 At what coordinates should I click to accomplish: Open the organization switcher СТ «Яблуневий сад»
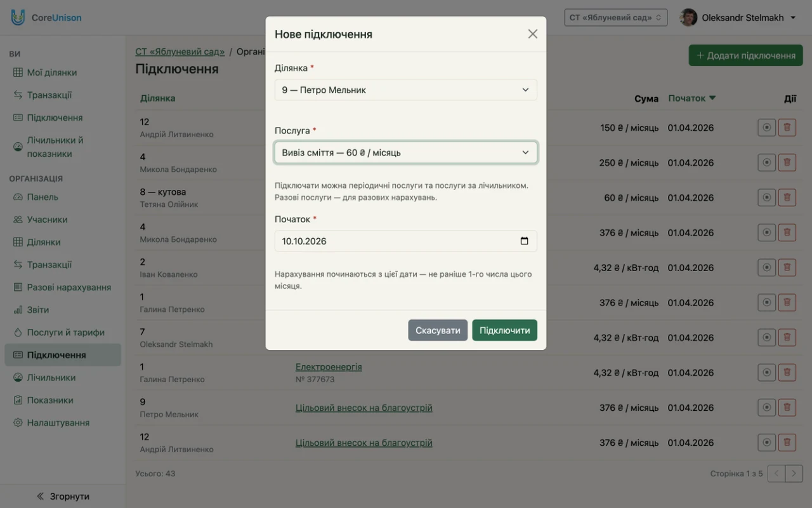click(x=615, y=18)
